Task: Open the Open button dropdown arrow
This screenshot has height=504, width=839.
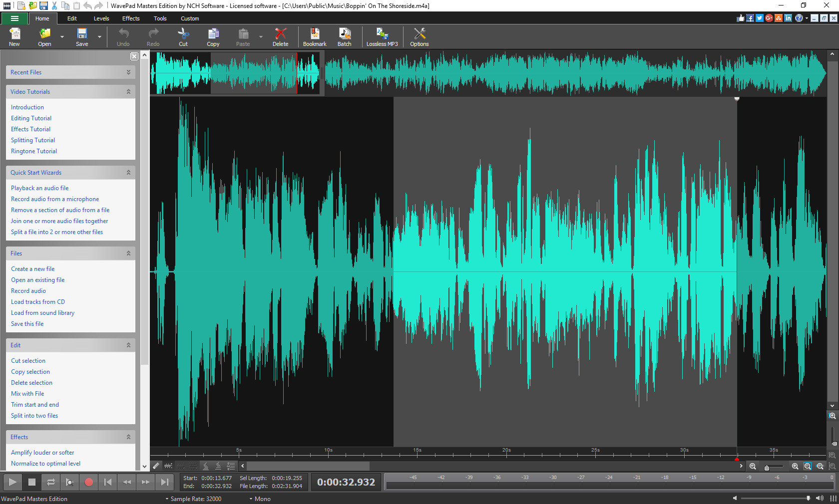Action: tap(61, 36)
